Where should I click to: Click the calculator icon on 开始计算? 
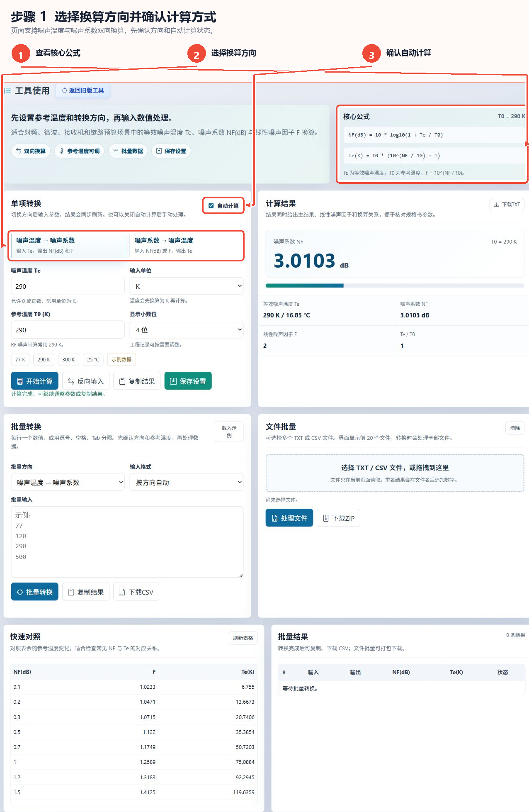[x=20, y=381]
